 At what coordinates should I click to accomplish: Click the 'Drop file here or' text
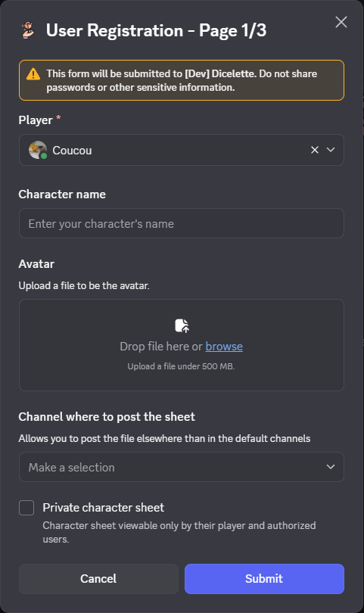pyautogui.click(x=161, y=347)
